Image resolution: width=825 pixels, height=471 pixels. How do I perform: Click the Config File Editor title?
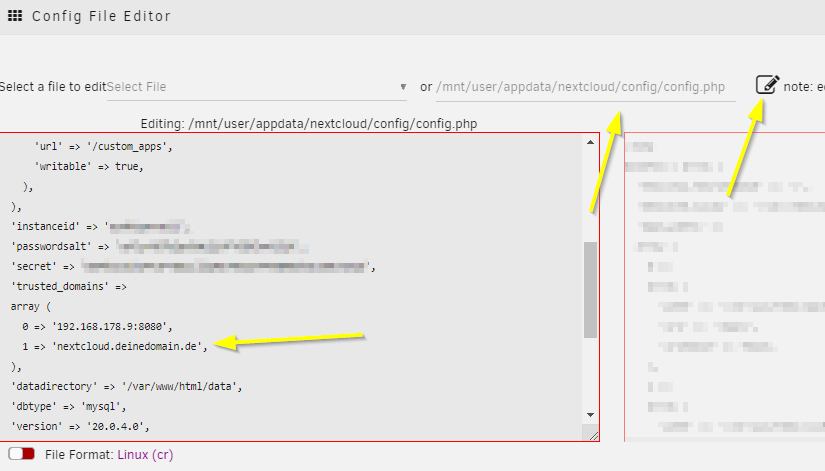[x=101, y=16]
